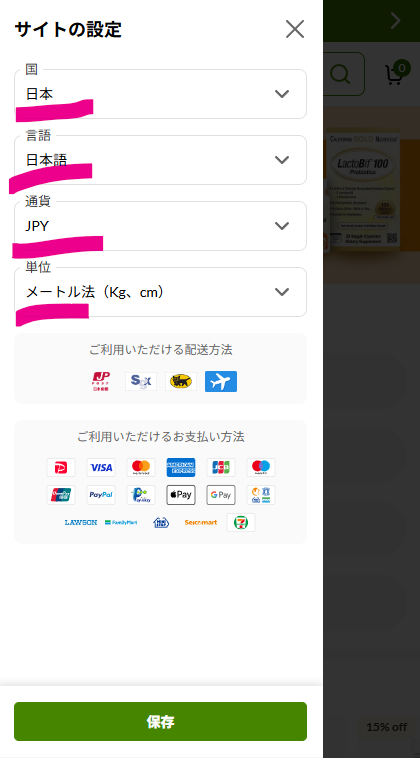Viewport: 420px width, 758px height.
Task: Click the Yamato black cat shipping icon
Action: [x=181, y=381]
